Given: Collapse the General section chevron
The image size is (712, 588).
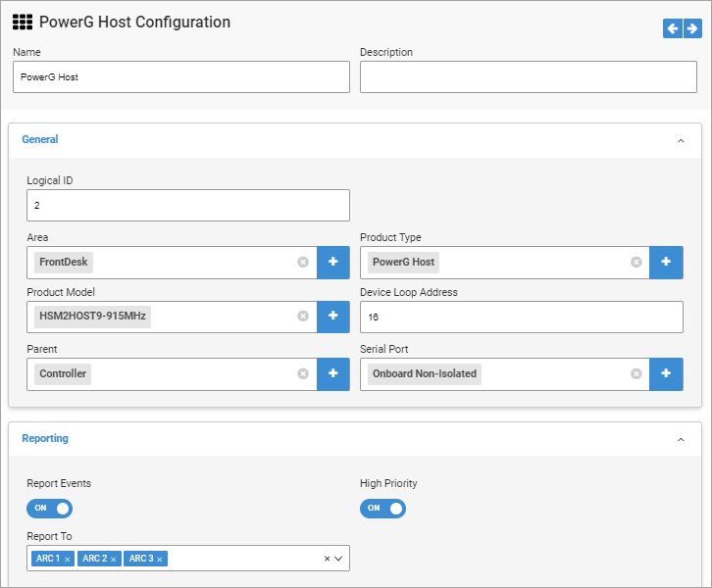Looking at the screenshot, I should (681, 141).
